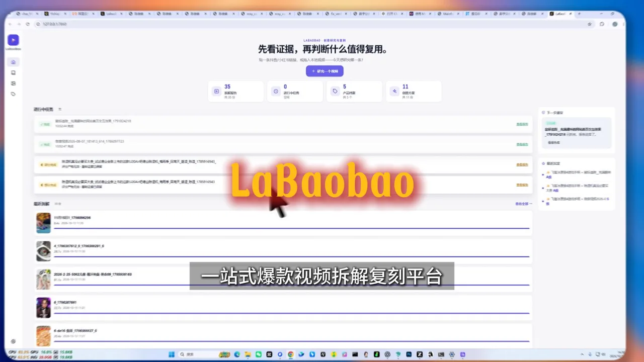Open the settings gear at sidebar bottom
The width and height of the screenshot is (644, 362).
[13, 341]
